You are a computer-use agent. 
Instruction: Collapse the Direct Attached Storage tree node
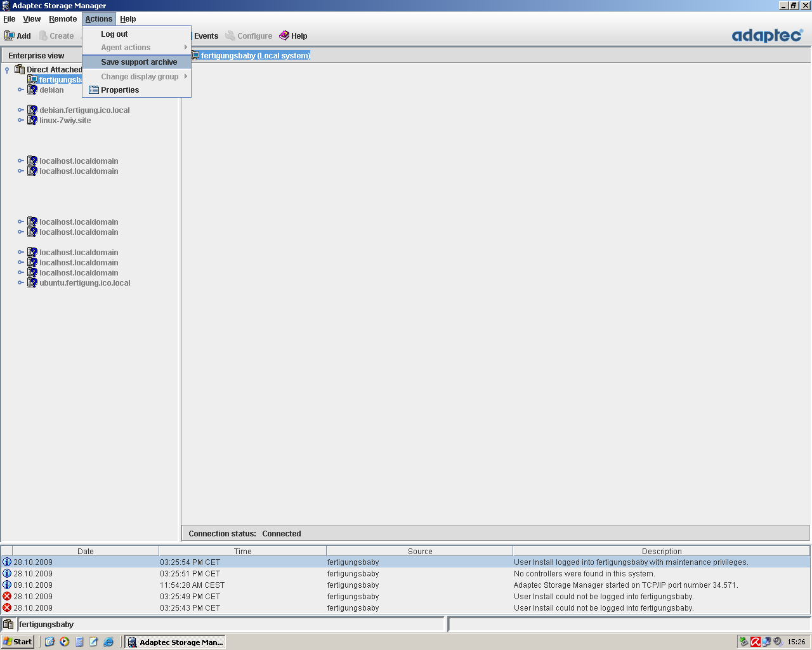pos(7,70)
